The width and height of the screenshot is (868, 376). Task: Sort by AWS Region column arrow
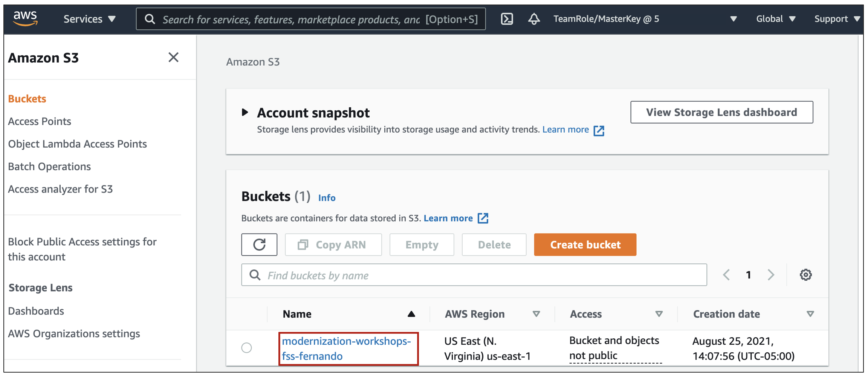coord(536,314)
